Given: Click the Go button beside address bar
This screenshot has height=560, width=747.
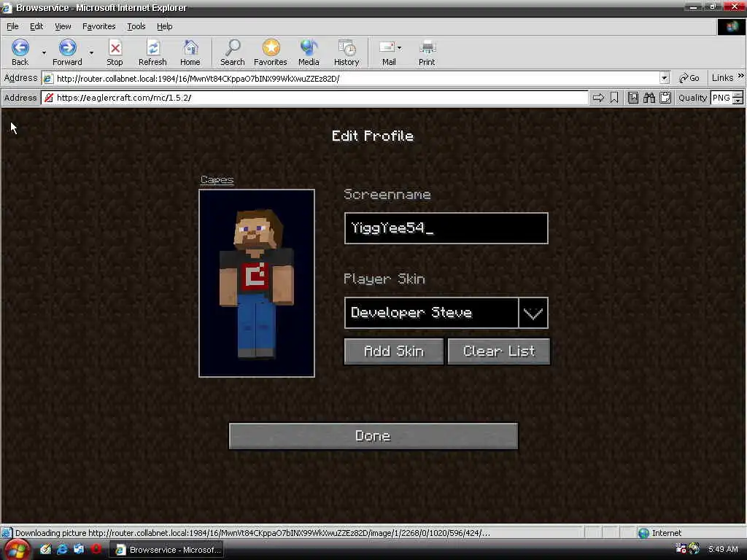Looking at the screenshot, I should click(x=689, y=78).
